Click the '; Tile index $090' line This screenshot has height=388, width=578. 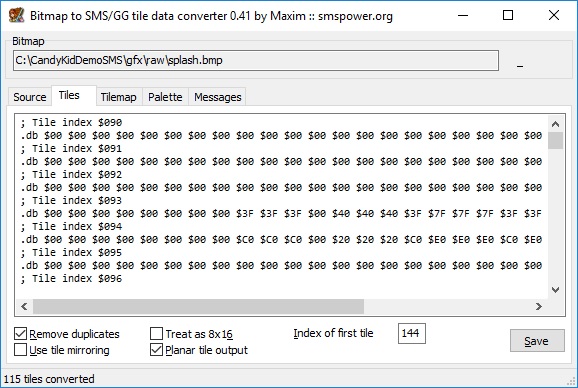tap(71, 122)
